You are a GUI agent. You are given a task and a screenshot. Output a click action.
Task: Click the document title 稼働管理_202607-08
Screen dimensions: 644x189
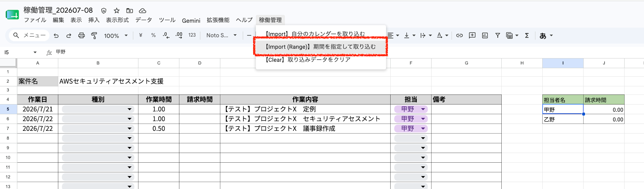coord(58,10)
